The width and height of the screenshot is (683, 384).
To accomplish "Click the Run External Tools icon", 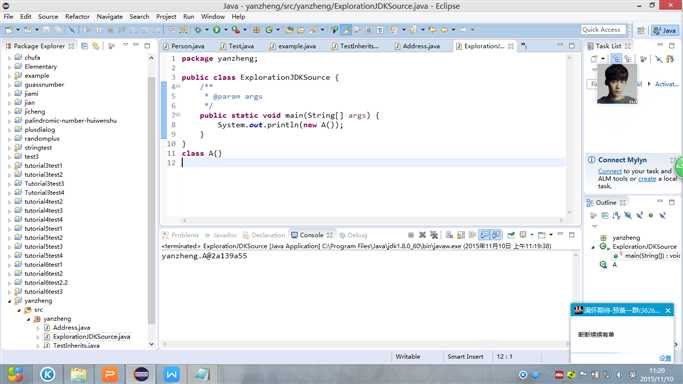I will click(x=236, y=30).
